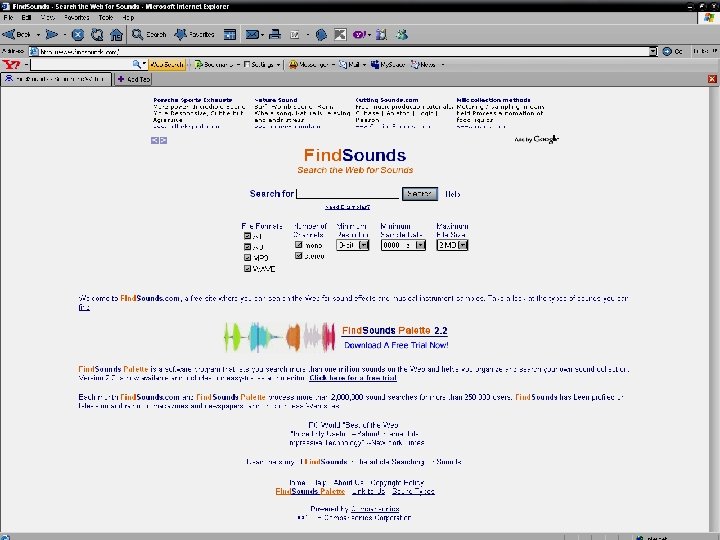Viewport: 720px width, 540px height.
Task: Go to the Home page icon
Action: pyautogui.click(x=117, y=34)
